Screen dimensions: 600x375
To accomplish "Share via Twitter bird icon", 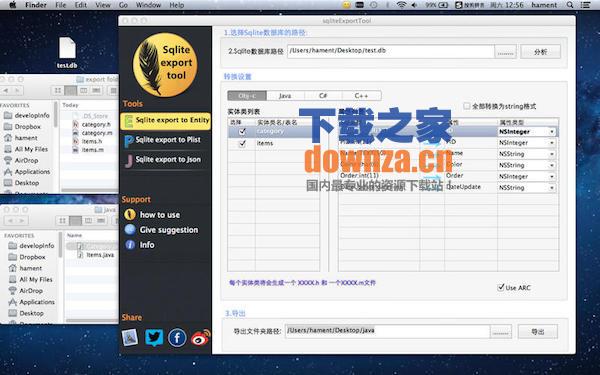I will click(x=154, y=338).
